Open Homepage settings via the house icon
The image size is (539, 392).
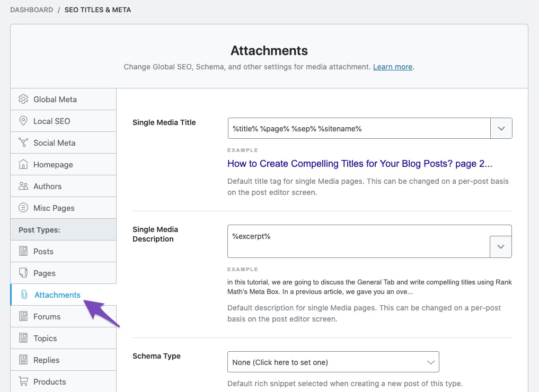[23, 164]
